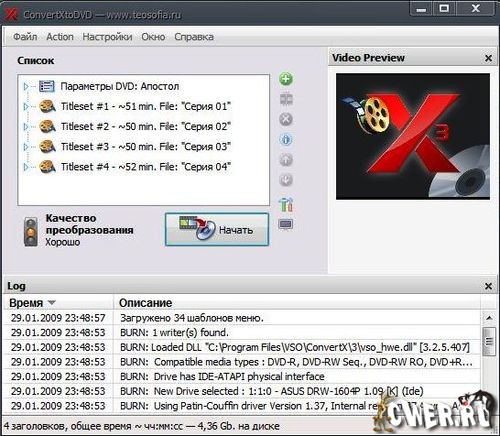
Task: Expand Titleset #1 Серия 01 node
Action: 26,107
